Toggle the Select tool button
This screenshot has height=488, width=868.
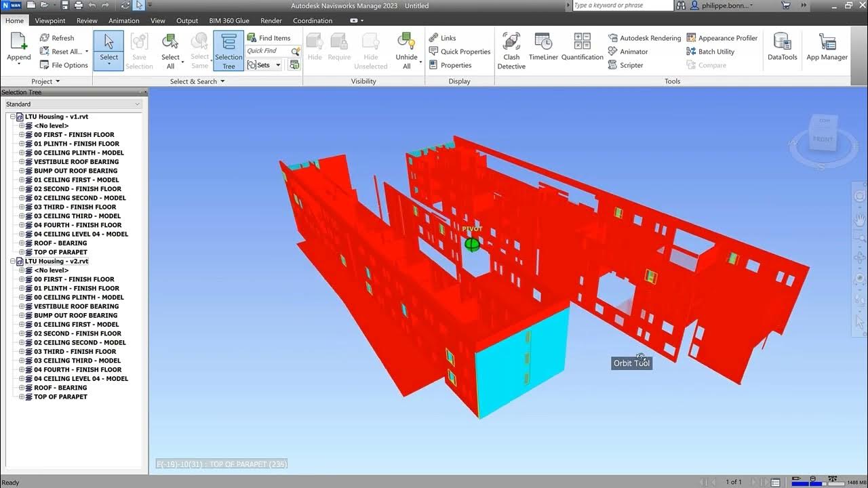108,49
